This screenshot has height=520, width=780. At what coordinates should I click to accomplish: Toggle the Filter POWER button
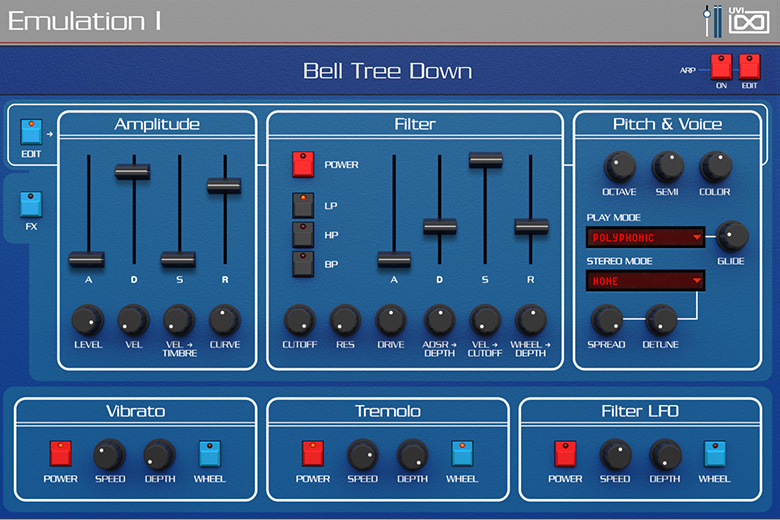(303, 164)
